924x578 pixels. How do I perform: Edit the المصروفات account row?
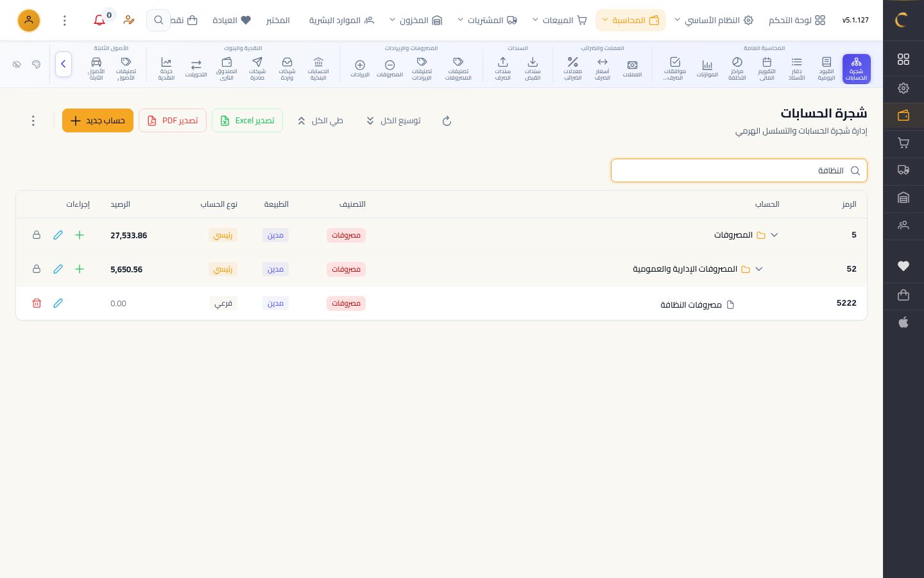[x=58, y=235]
